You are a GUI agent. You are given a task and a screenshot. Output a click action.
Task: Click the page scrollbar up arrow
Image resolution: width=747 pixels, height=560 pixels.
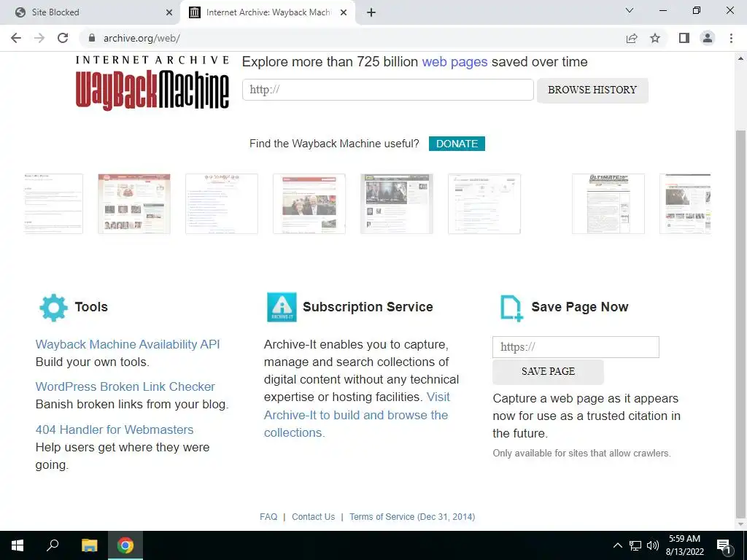740,58
